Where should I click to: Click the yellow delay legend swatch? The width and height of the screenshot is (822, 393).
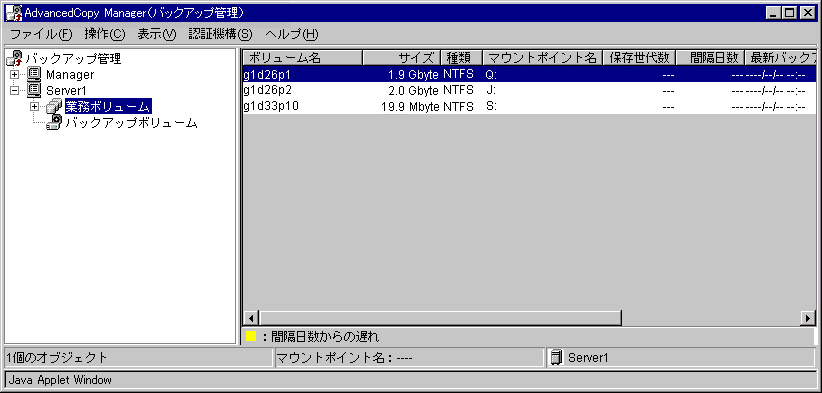click(x=251, y=336)
